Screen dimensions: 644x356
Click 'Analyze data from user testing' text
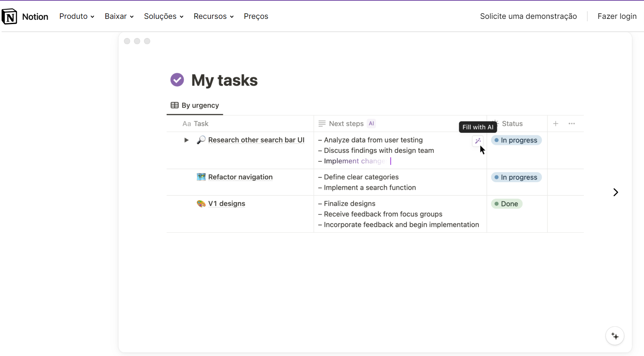(373, 140)
